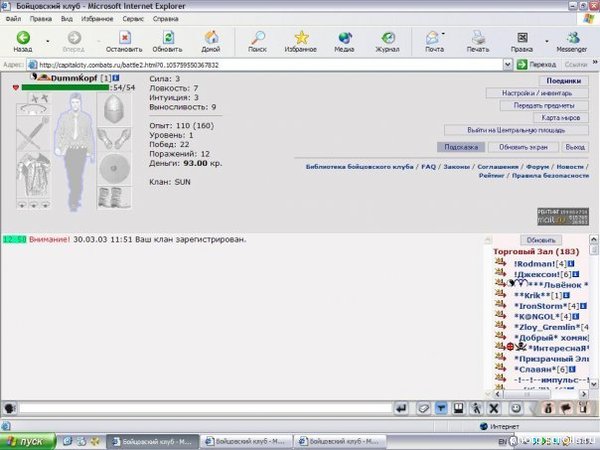This screenshot has width=600, height=450.
Task: Click the chat message input field
Action: [205, 408]
